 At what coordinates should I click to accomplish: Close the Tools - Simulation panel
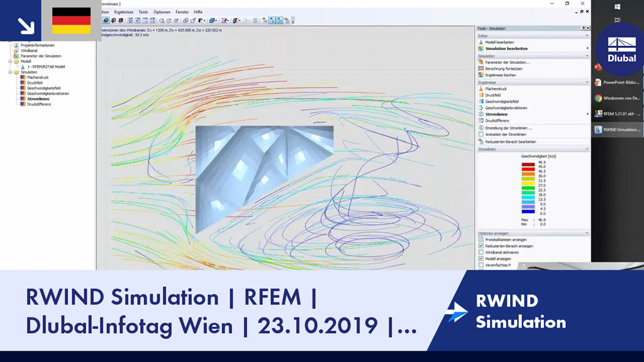click(588, 28)
